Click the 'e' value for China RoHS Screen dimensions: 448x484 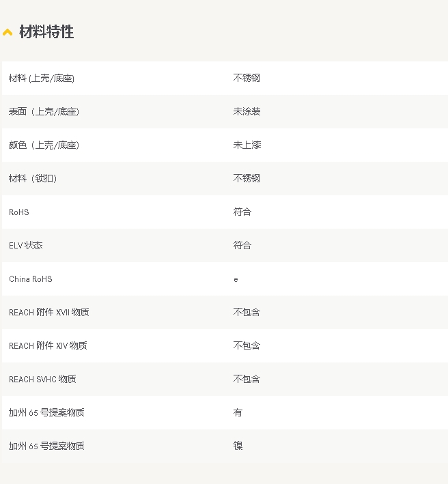coord(236,279)
